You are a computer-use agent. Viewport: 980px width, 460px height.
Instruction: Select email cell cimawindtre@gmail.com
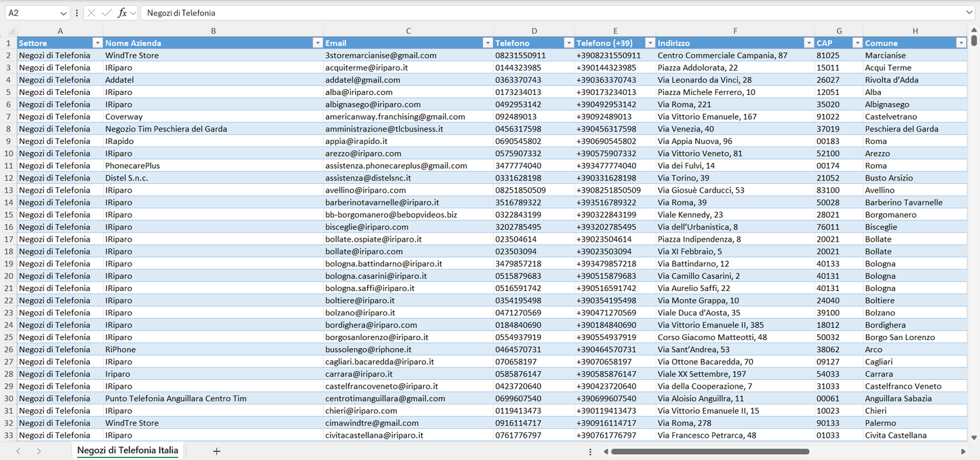pos(408,423)
